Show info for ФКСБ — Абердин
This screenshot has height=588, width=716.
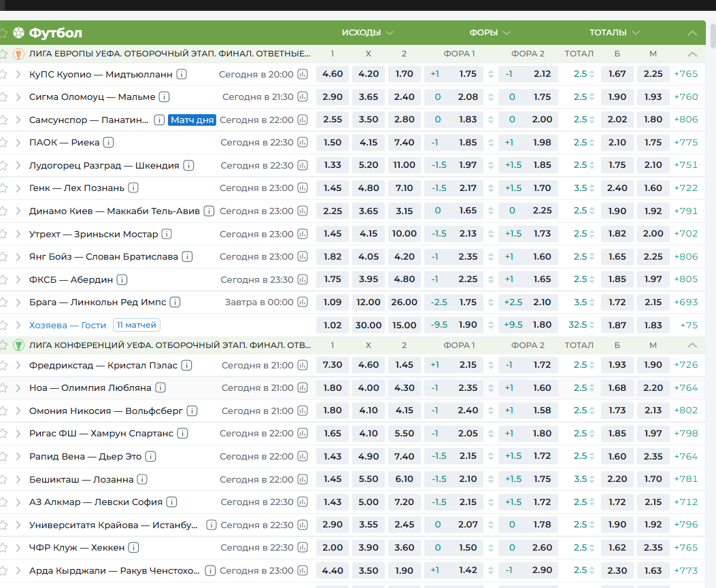coord(122,279)
